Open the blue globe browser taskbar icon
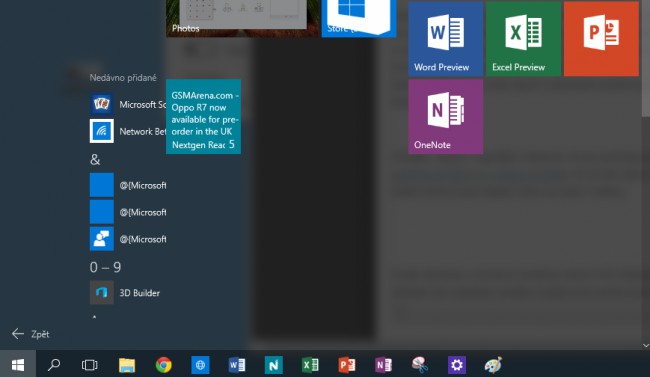This screenshot has height=377, width=650. (x=200, y=365)
